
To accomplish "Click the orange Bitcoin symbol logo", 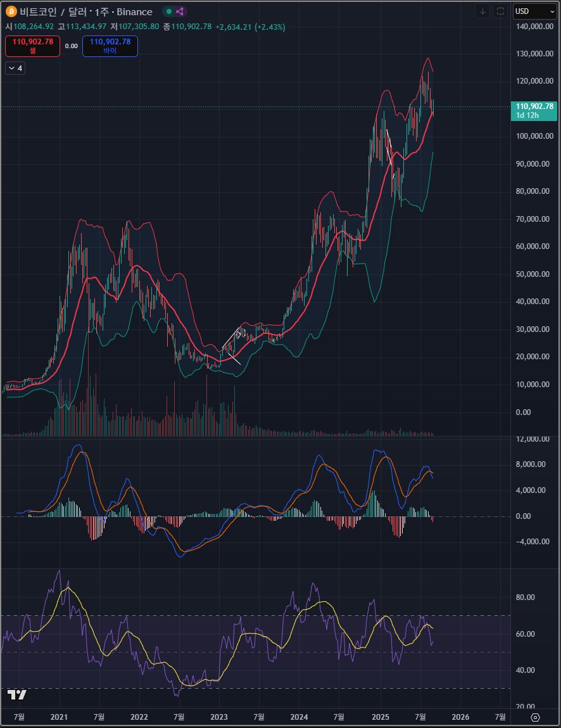I will click(11, 11).
